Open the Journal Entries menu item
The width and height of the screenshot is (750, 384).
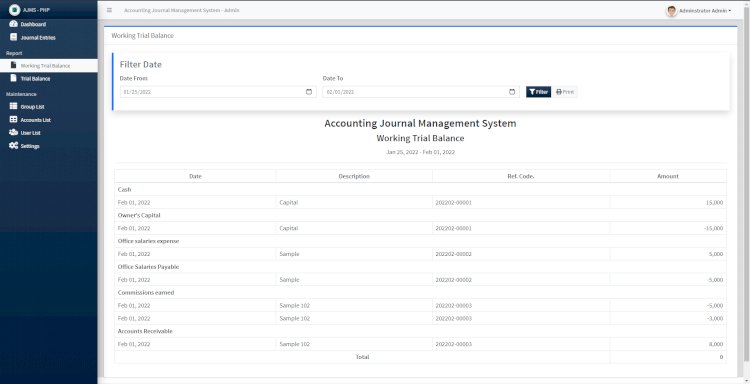click(49, 37)
